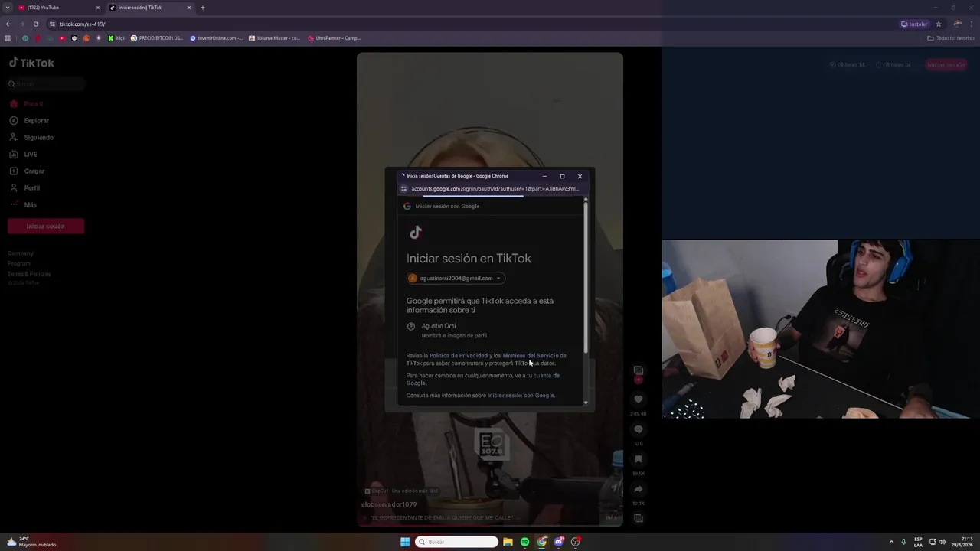Share the video with the arrow icon
The height and width of the screenshot is (551, 980).
coord(639,489)
